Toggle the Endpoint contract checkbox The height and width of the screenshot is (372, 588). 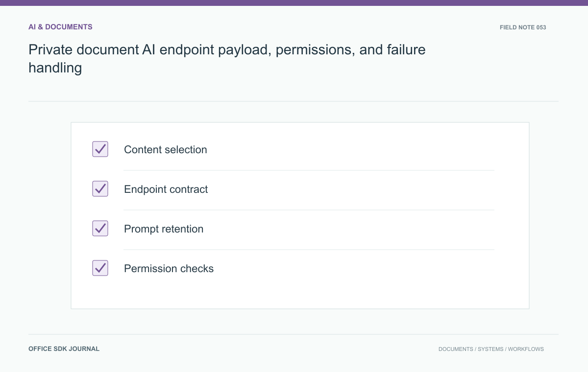coord(100,189)
